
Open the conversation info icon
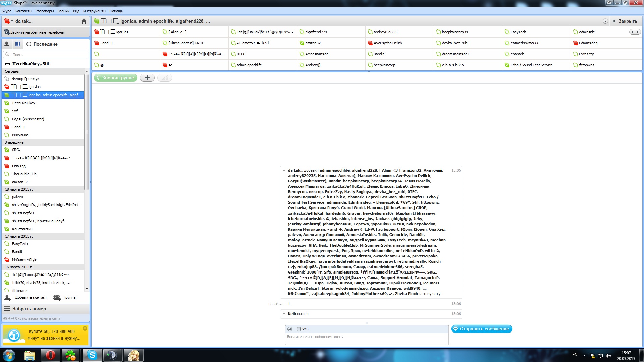point(605,21)
